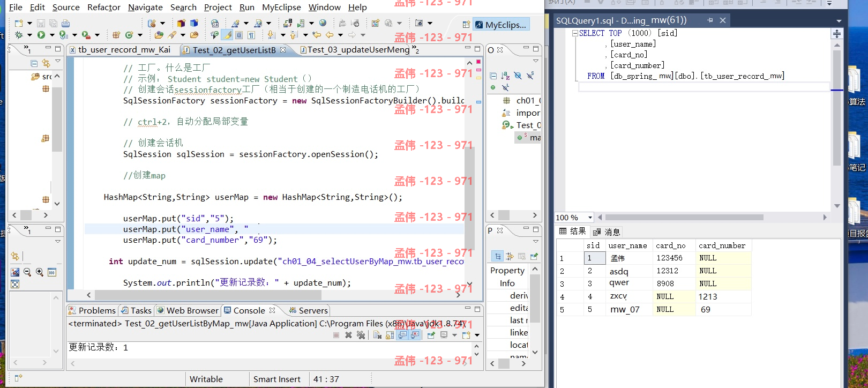
Task: Open dropdown arrow next to New icon
Action: (29, 23)
